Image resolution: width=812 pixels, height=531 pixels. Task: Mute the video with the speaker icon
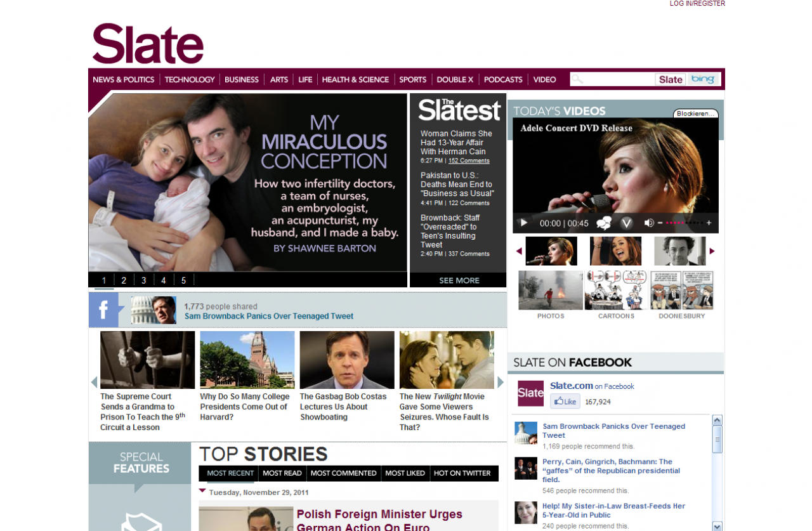(649, 223)
